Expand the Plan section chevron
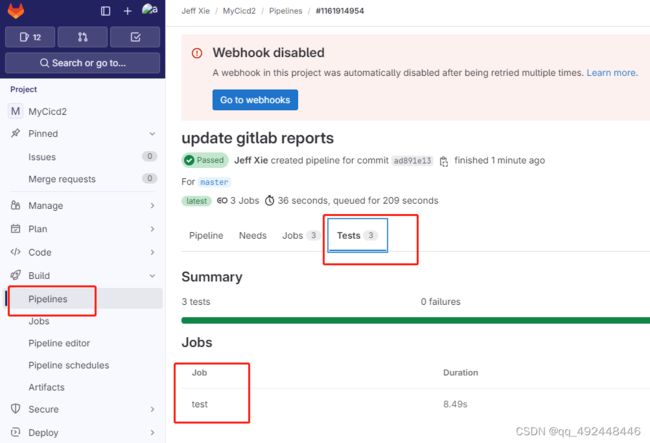This screenshot has height=443, width=650. 152,229
